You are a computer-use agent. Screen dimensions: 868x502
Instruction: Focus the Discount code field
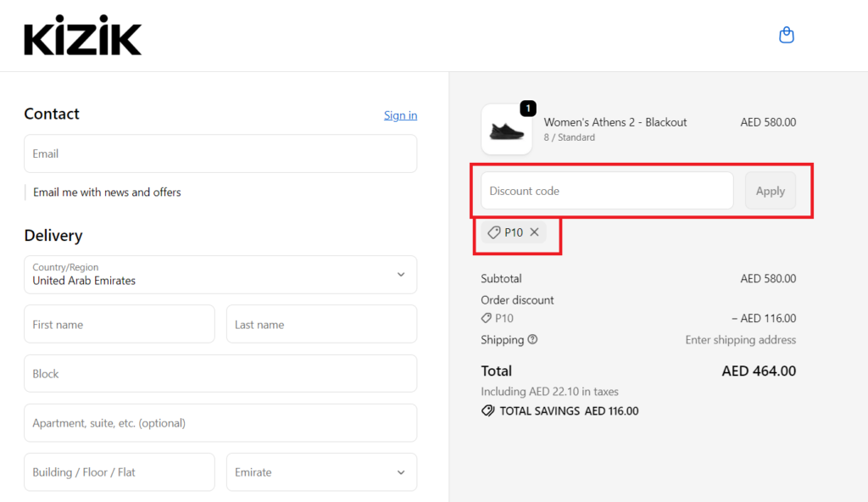607,191
